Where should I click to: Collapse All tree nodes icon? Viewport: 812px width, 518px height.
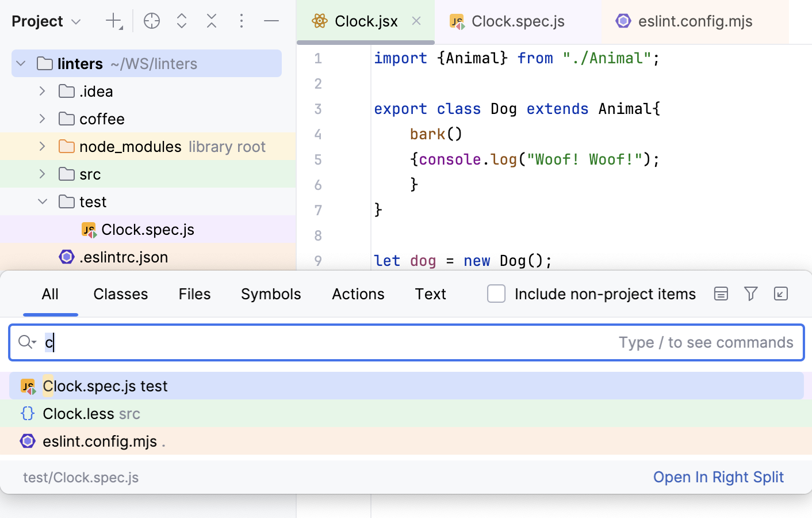pyautogui.click(x=212, y=21)
